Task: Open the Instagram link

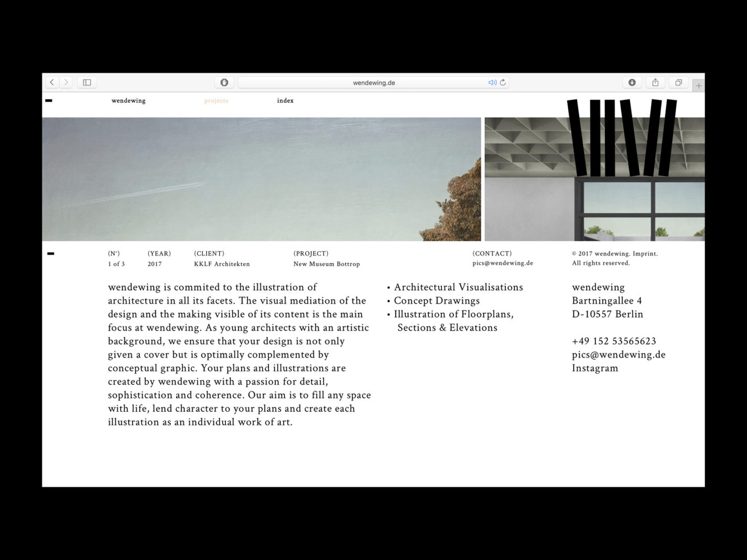Action: coord(595,368)
